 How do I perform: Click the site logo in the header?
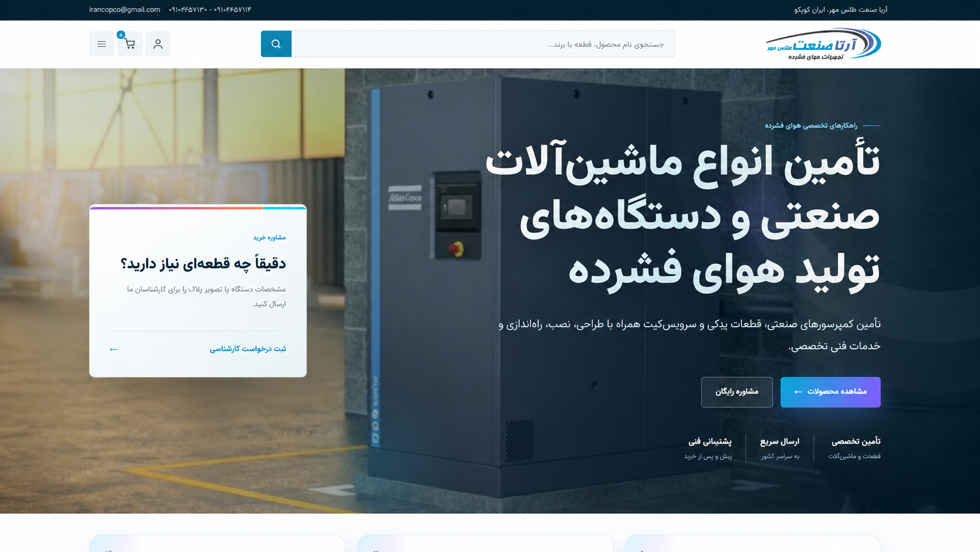click(x=823, y=44)
